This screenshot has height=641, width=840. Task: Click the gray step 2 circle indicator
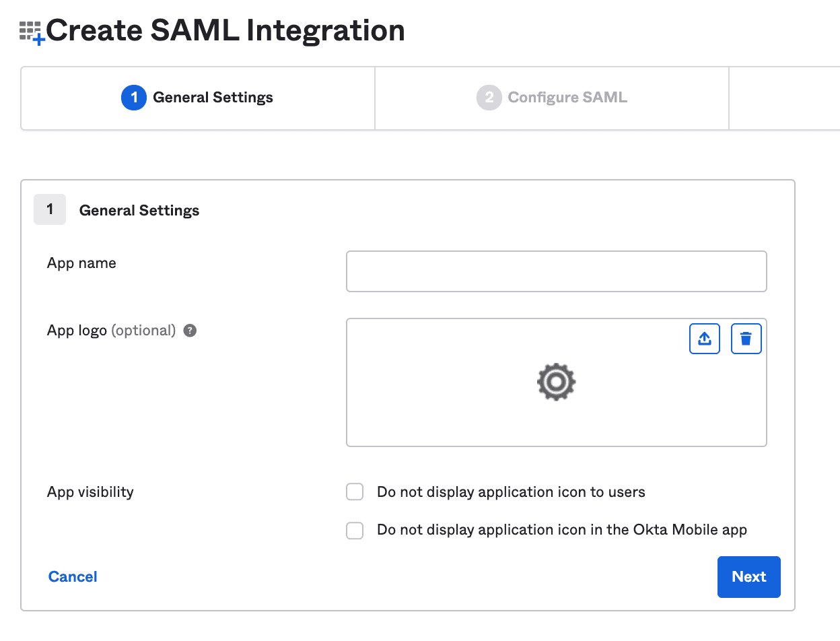(489, 97)
